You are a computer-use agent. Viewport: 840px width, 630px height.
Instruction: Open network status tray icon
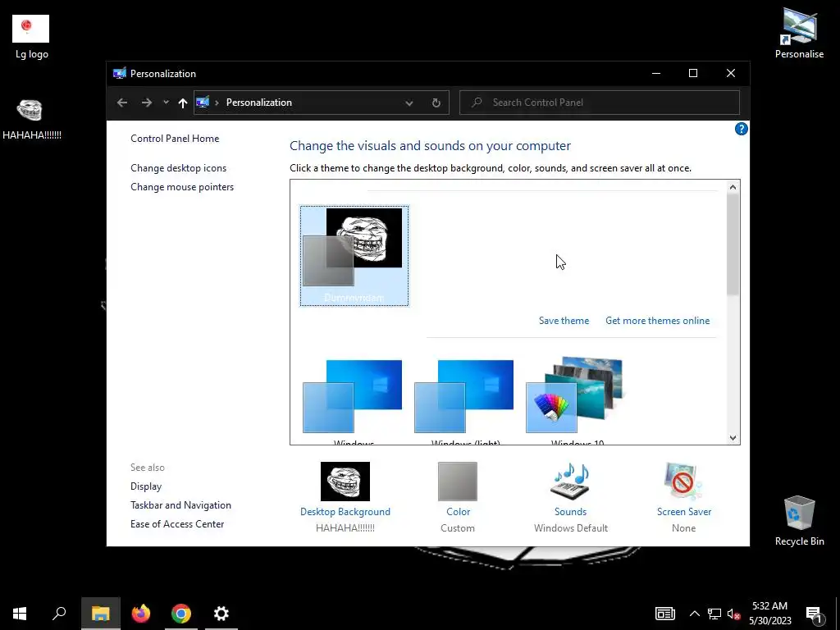pyautogui.click(x=714, y=614)
